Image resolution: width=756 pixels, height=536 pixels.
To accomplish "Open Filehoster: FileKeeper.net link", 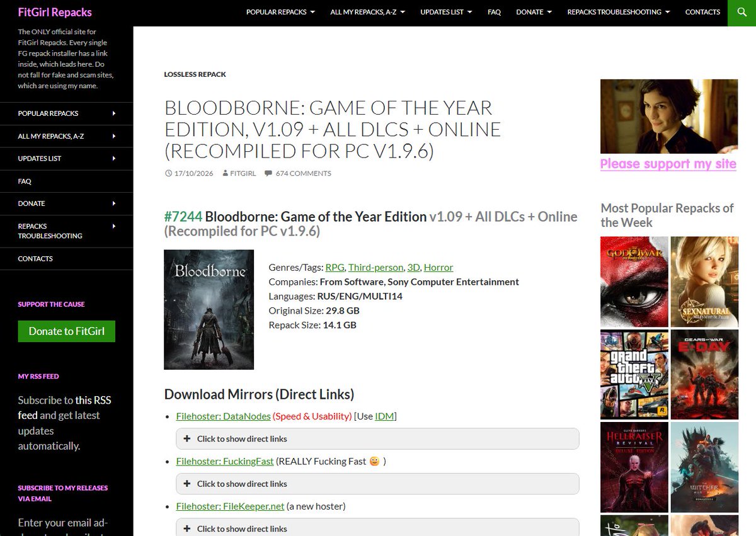I will click(x=231, y=506).
